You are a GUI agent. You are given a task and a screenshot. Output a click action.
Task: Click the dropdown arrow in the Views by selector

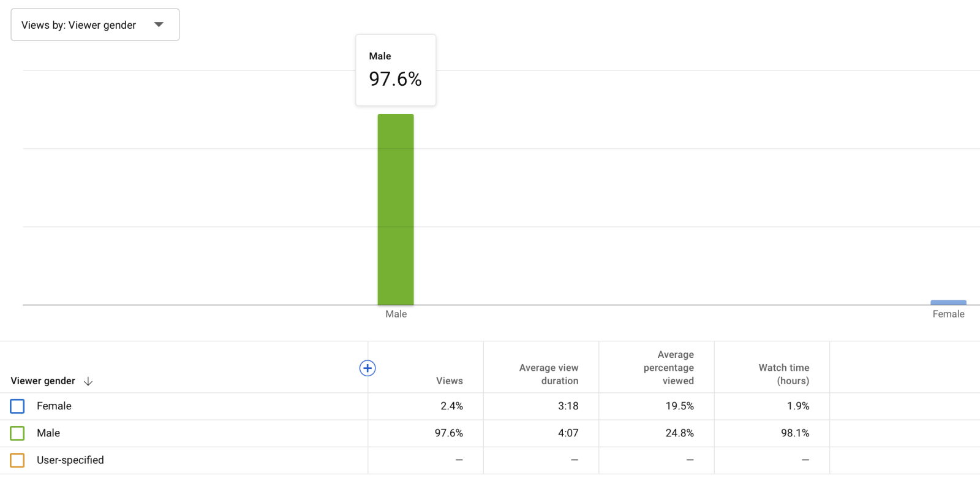pos(159,25)
